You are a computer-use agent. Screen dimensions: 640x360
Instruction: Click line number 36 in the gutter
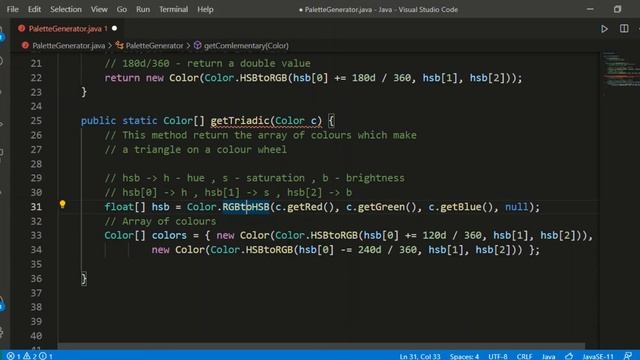coord(36,279)
